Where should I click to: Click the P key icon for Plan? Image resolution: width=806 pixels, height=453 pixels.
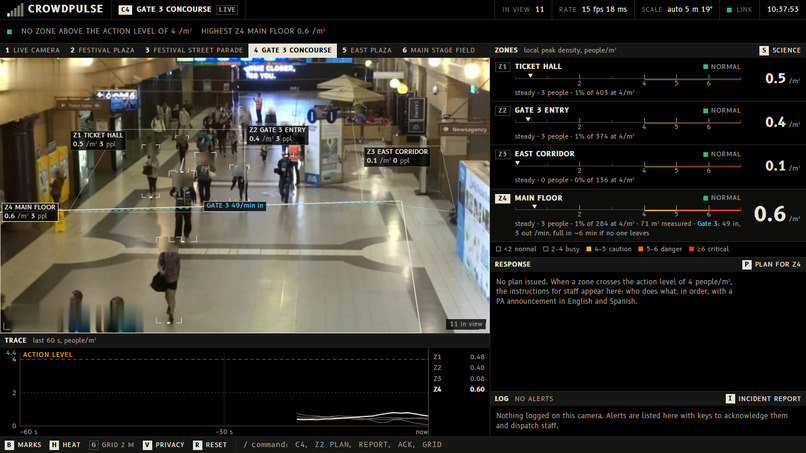746,264
